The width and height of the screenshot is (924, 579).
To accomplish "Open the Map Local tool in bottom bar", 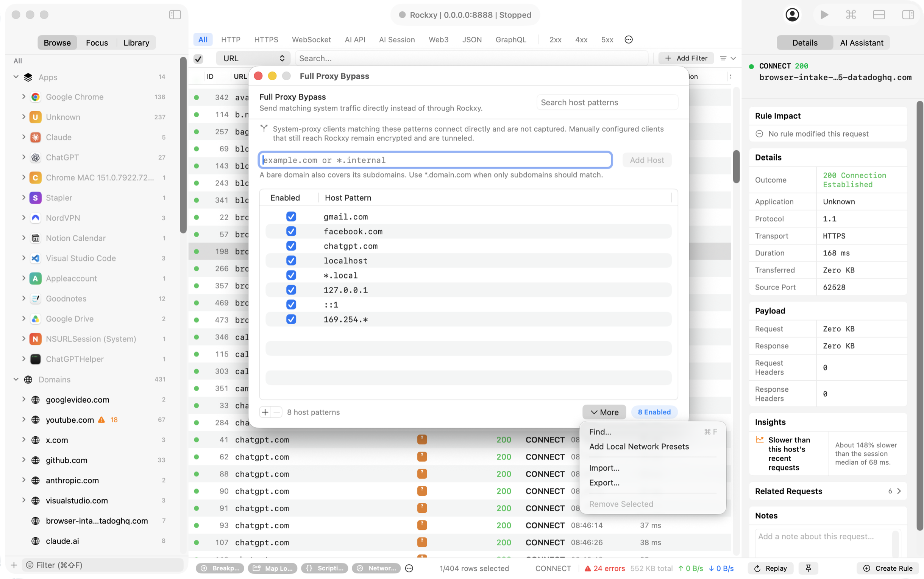I will 273,568.
